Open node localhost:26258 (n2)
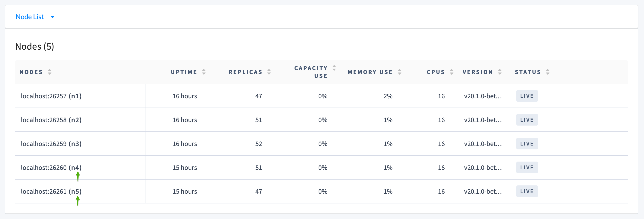Image resolution: width=644 pixels, height=219 pixels. (x=51, y=120)
